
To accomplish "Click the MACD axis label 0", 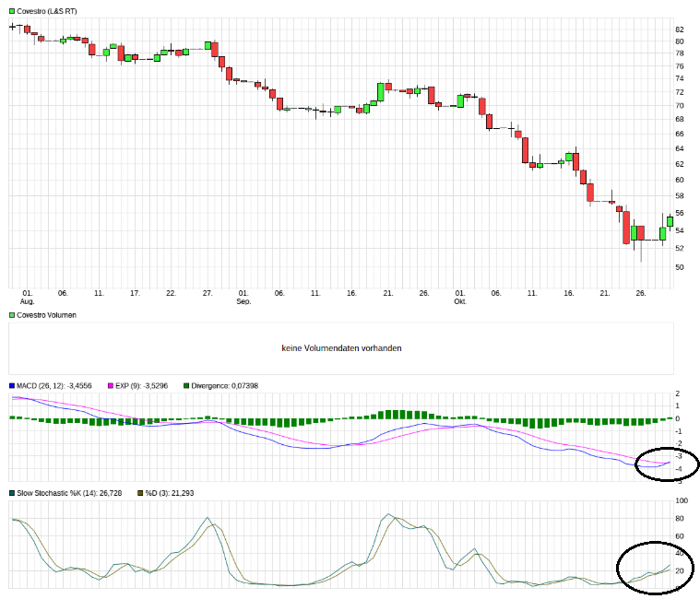I will tap(678, 418).
